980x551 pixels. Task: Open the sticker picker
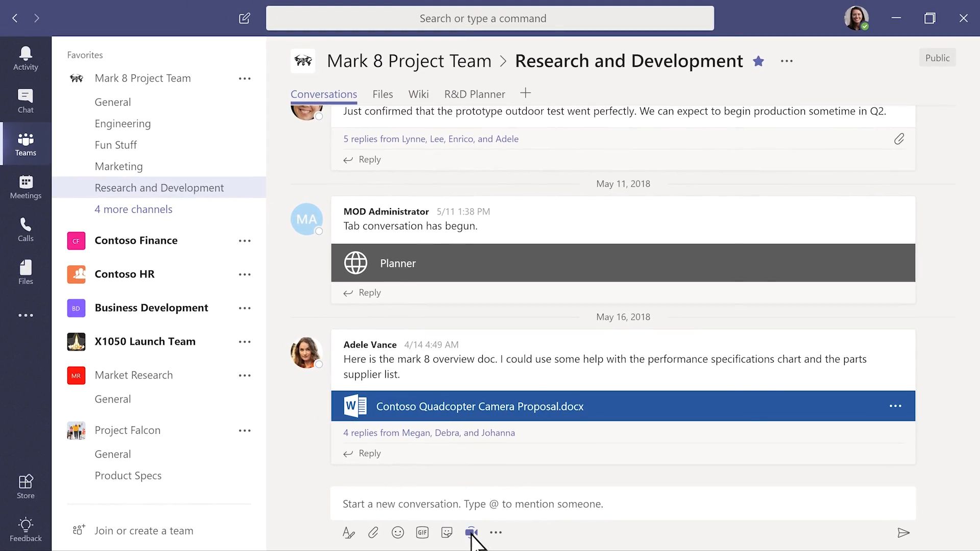tap(447, 532)
